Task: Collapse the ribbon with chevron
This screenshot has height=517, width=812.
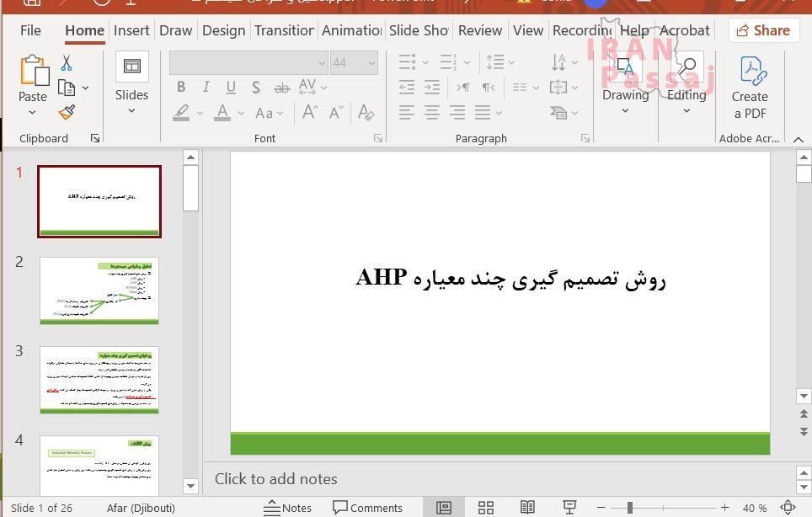Action: click(x=799, y=139)
